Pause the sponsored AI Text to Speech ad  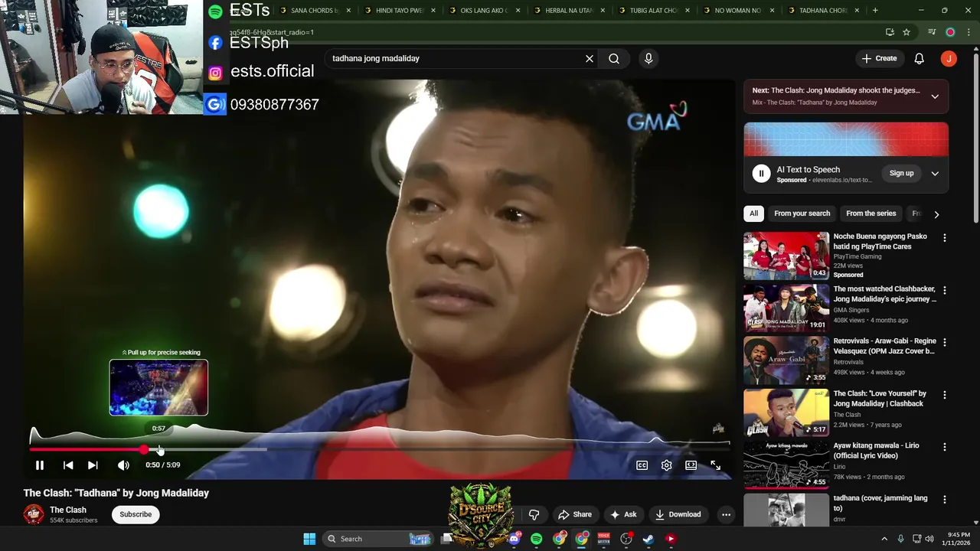coord(761,174)
